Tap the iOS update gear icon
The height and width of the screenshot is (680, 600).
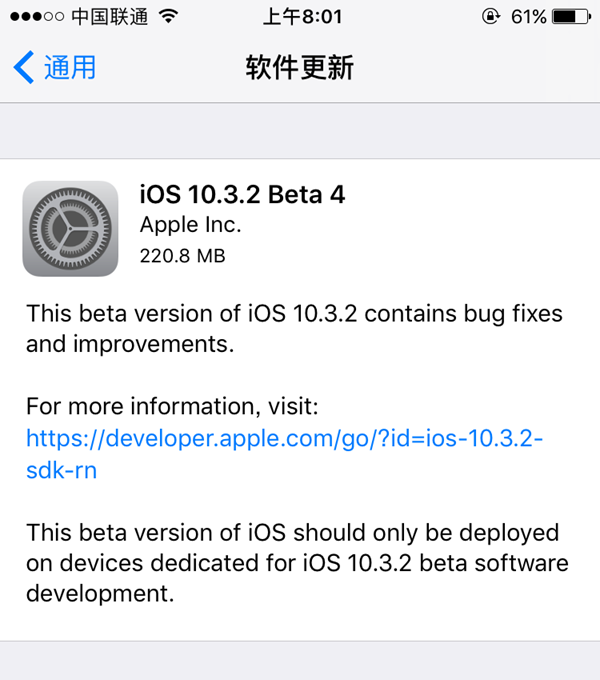(70, 228)
